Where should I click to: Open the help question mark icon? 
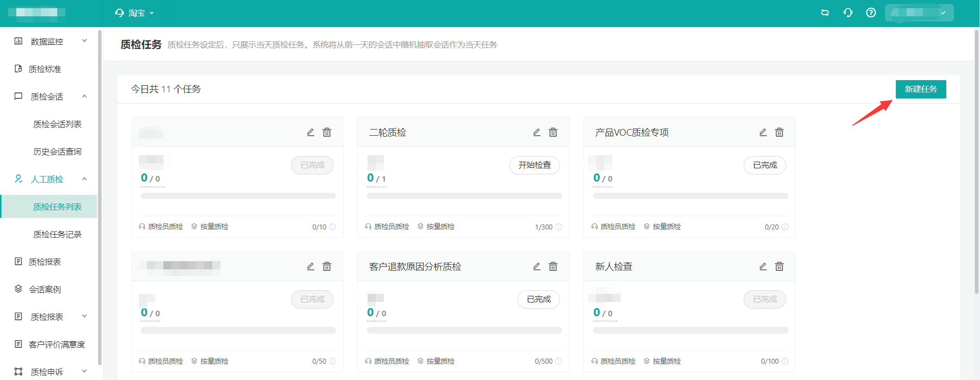coord(871,13)
